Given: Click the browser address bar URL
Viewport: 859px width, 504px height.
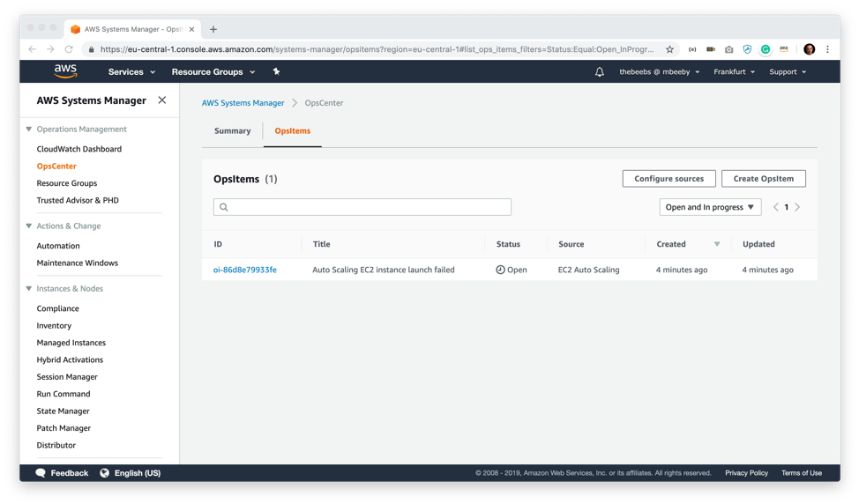Looking at the screenshot, I should [377, 49].
